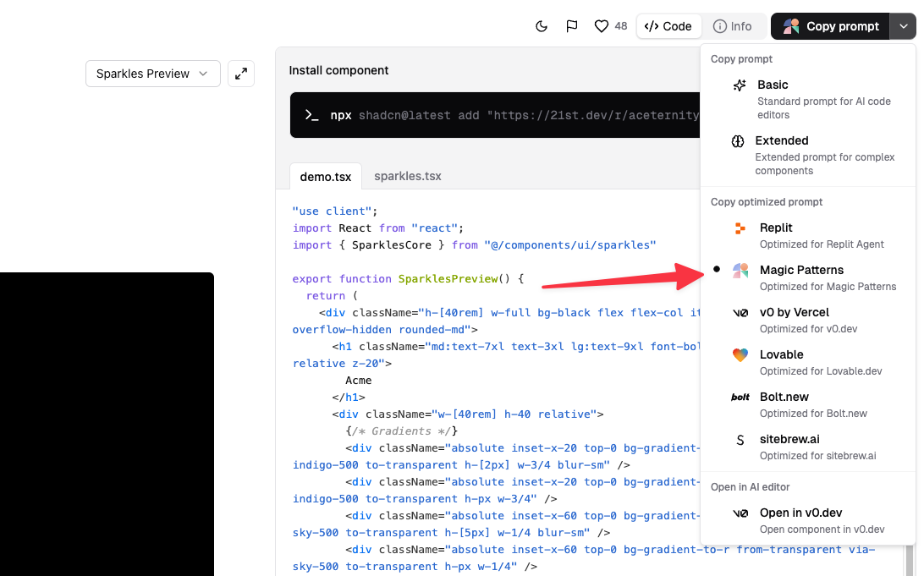Click the Lovable heart icon
The image size is (924, 576).
(740, 354)
